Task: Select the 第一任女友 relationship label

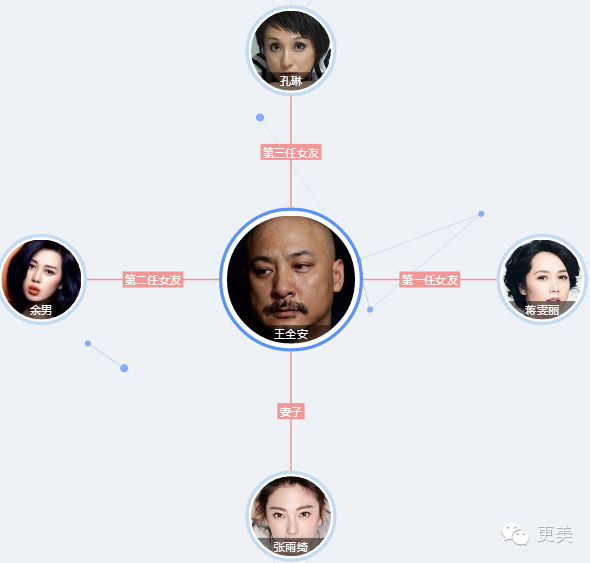Action: click(x=430, y=280)
